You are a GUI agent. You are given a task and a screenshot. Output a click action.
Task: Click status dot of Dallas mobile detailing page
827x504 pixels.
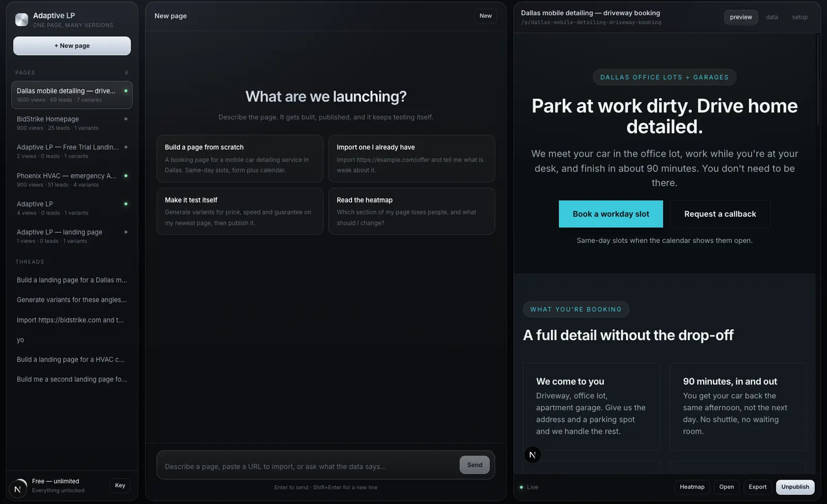point(126,91)
